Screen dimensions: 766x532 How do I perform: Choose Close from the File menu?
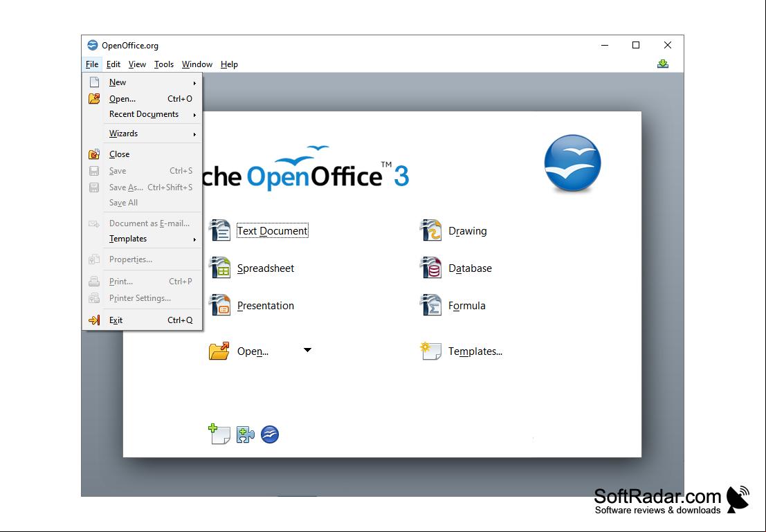[142, 154]
